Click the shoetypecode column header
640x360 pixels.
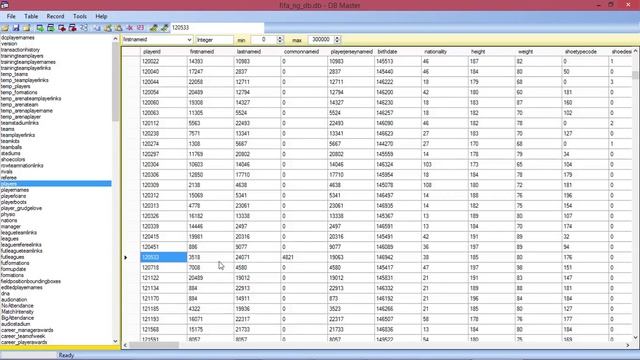[x=585, y=52]
